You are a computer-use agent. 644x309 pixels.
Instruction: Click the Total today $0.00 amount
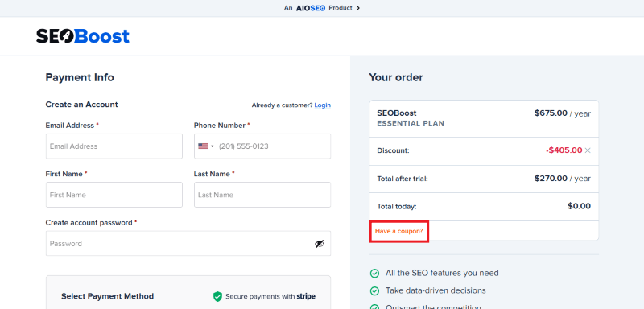(x=579, y=206)
